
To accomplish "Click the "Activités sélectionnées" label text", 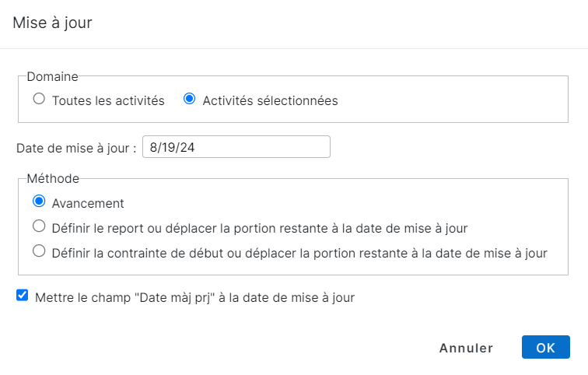I will click(270, 100).
